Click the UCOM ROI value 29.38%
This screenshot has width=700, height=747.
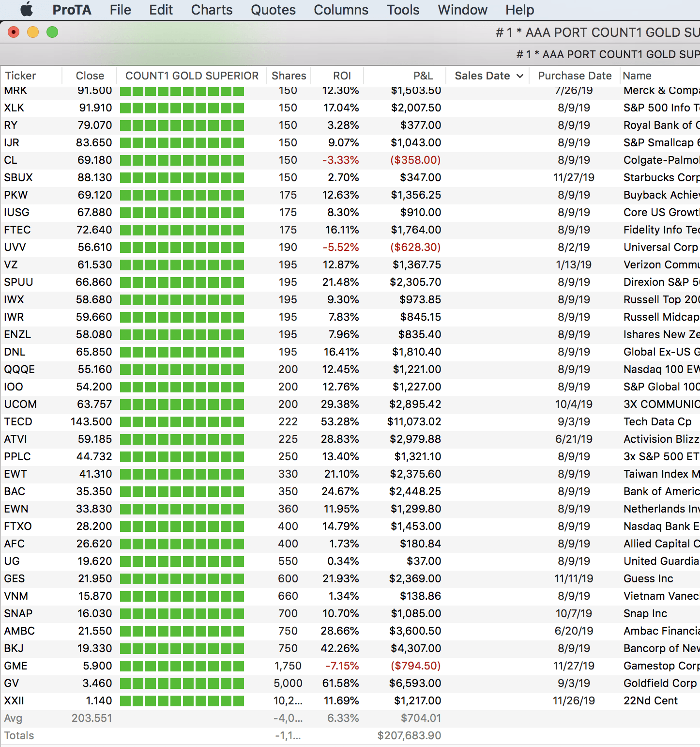point(340,404)
